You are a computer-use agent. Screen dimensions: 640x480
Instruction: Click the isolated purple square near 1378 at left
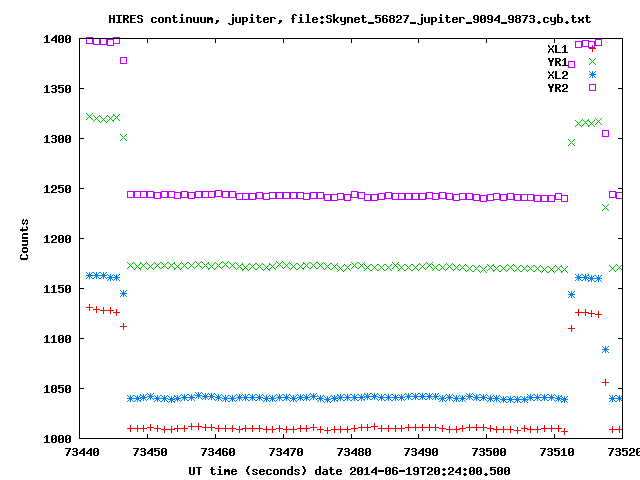pos(123,60)
